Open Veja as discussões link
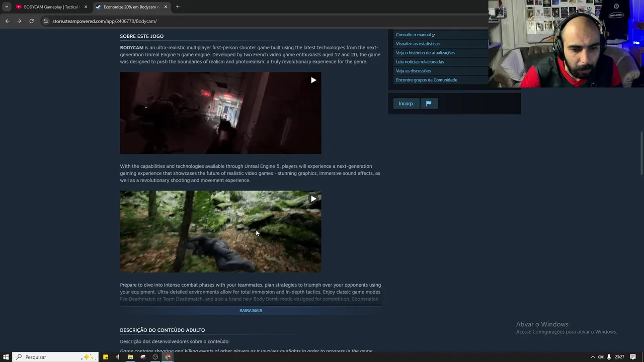The height and width of the screenshot is (362, 644). [413, 71]
